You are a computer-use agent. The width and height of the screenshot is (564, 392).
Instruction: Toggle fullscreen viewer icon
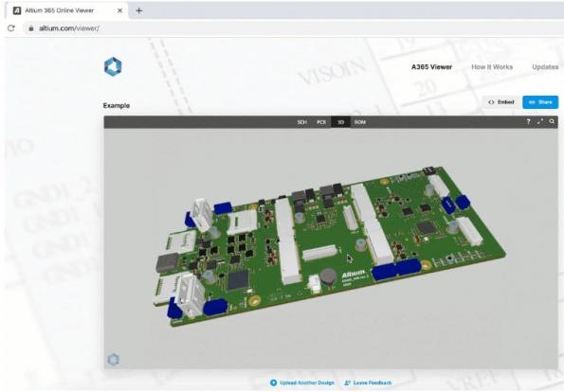click(x=540, y=122)
